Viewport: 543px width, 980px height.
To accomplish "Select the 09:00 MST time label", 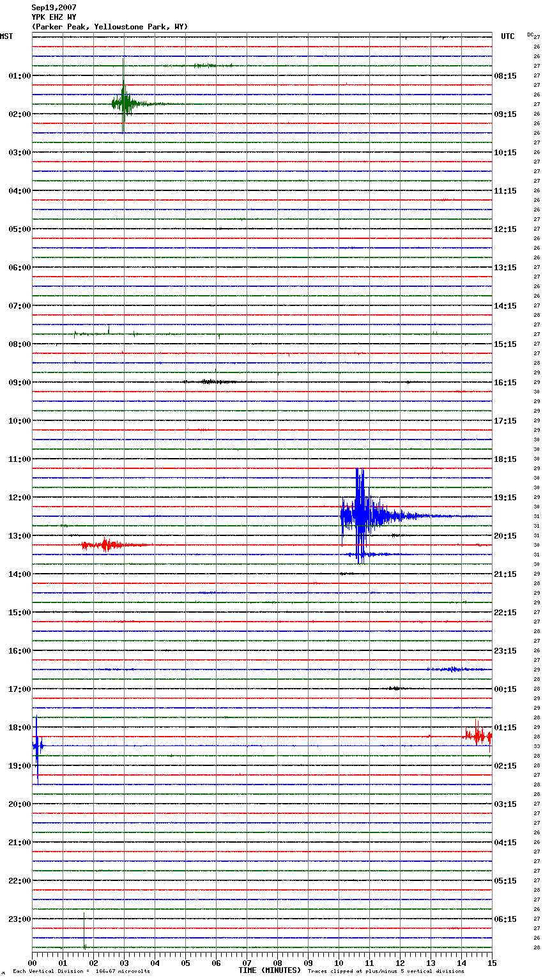I will [x=19, y=383].
